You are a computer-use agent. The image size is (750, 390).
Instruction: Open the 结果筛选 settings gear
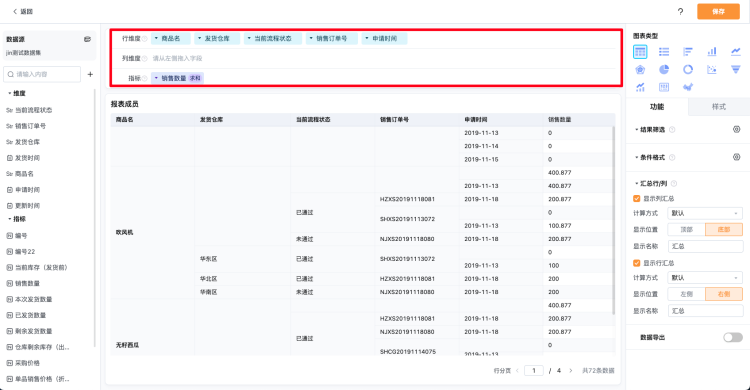pos(737,129)
